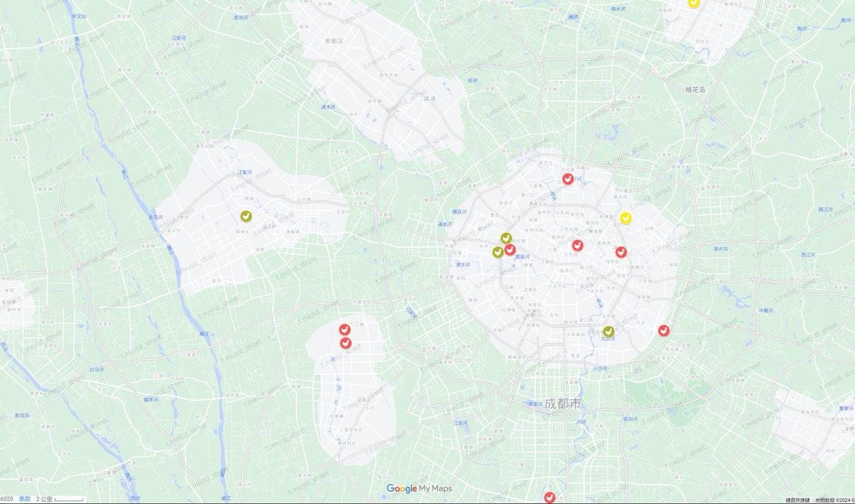Click the yellow marker at the map's top edge

click(693, 3)
